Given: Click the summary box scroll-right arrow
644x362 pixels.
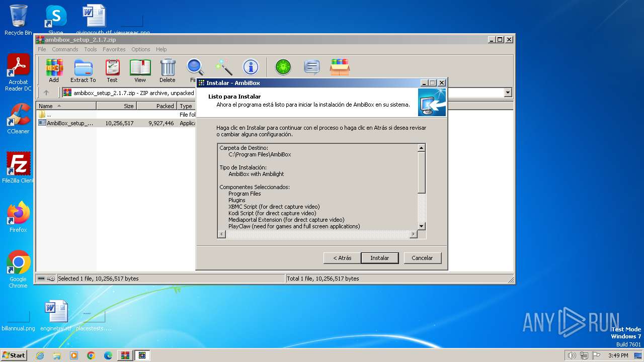Looking at the screenshot, I should tap(414, 234).
